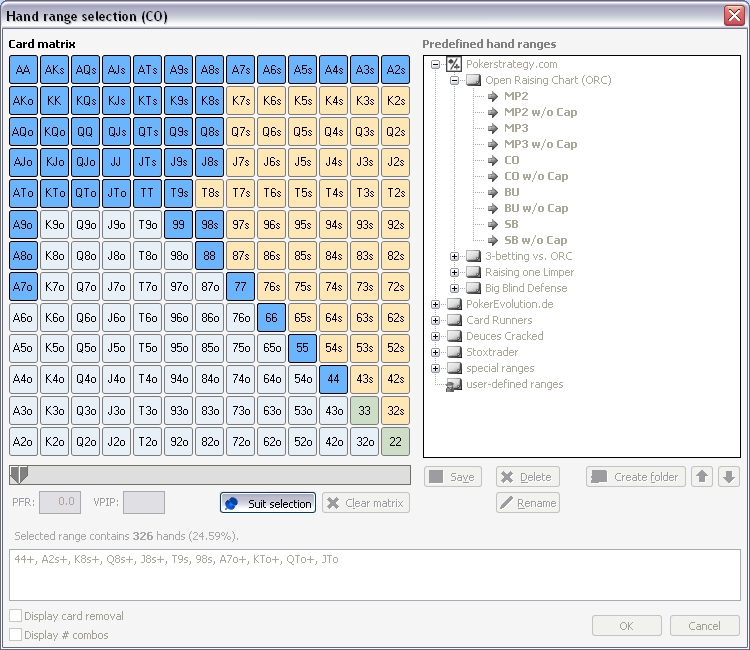Click the Pokerstrategy.com percent icon
Screen dimensions: 750x650
pyautogui.click(x=454, y=64)
